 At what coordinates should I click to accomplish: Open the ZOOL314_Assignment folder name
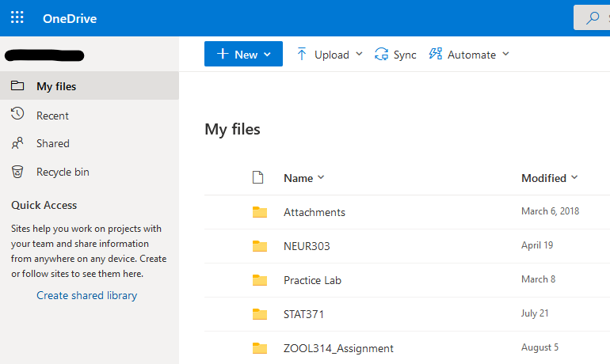[x=338, y=348]
